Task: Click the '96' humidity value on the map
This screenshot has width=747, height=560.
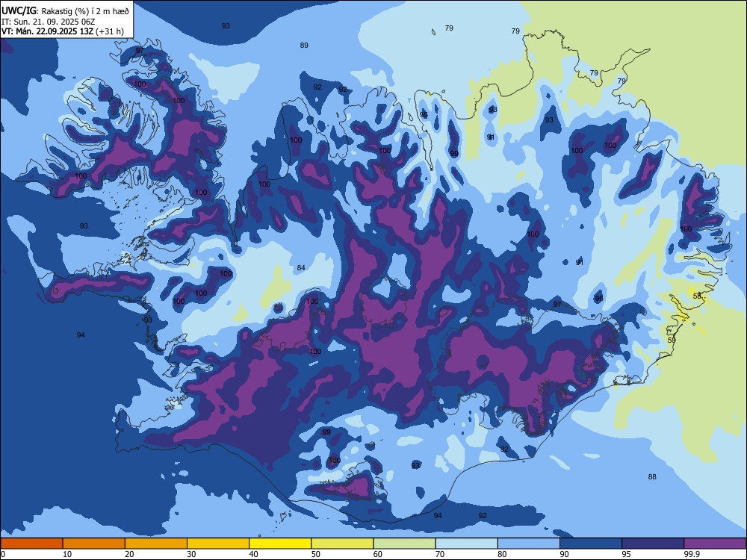Action: (x=599, y=298)
